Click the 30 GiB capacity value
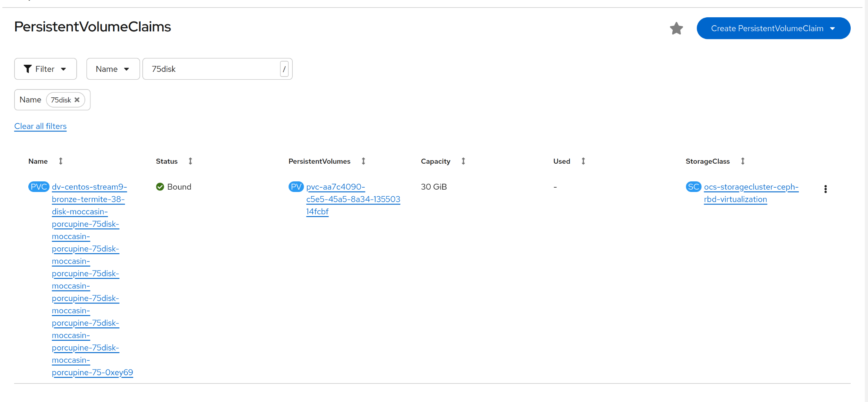 coord(434,187)
